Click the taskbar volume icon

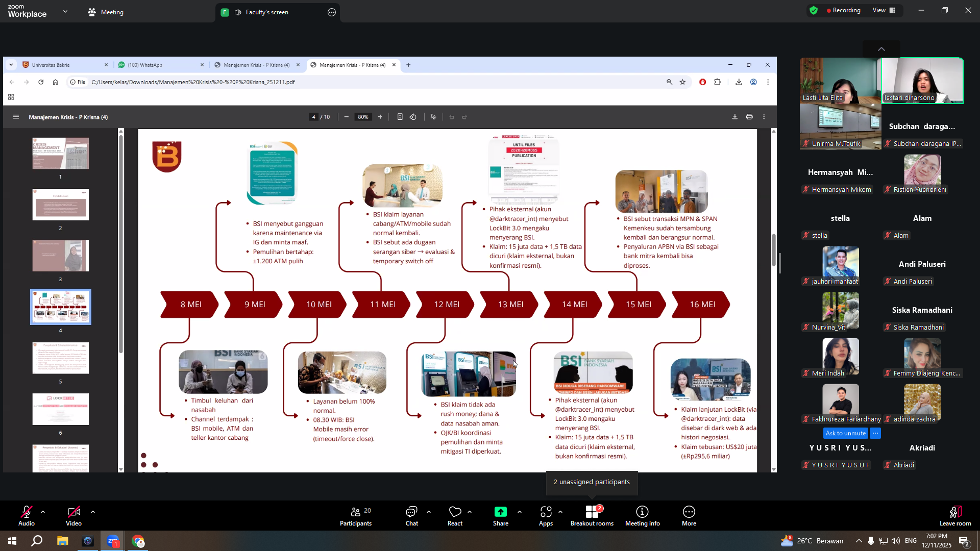[x=896, y=541]
